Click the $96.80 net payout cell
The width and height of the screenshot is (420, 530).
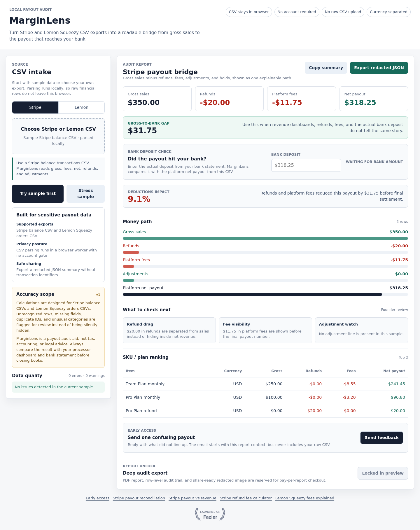click(x=398, y=397)
